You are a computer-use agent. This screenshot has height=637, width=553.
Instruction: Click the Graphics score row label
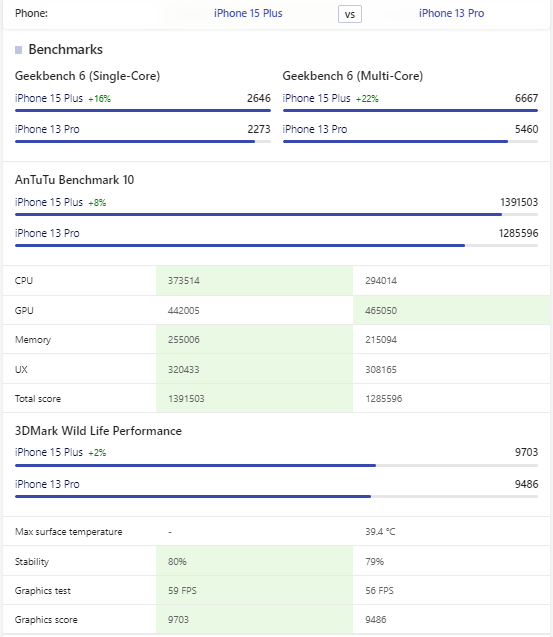pos(46,620)
